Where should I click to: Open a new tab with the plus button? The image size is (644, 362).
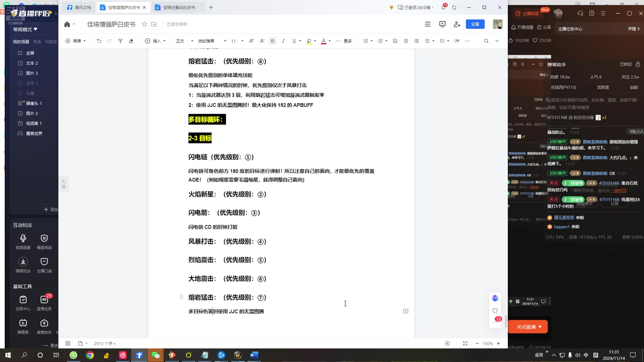pos(211,7)
